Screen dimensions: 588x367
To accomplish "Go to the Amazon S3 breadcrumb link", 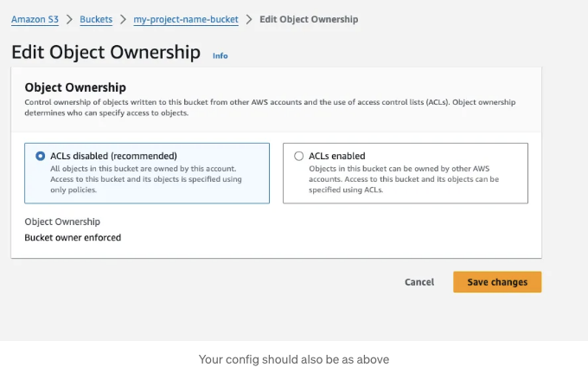I will coord(35,20).
